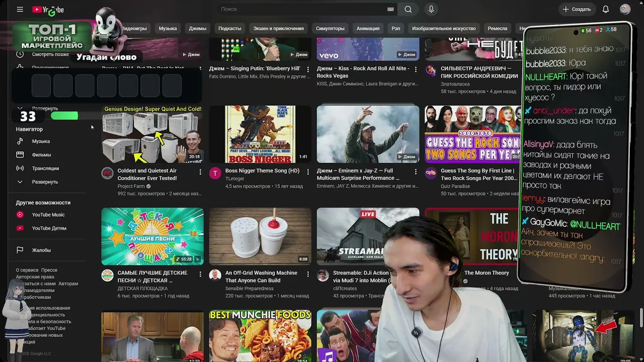
Task: Open Guess The Song By First Line title
Action: 479,174
